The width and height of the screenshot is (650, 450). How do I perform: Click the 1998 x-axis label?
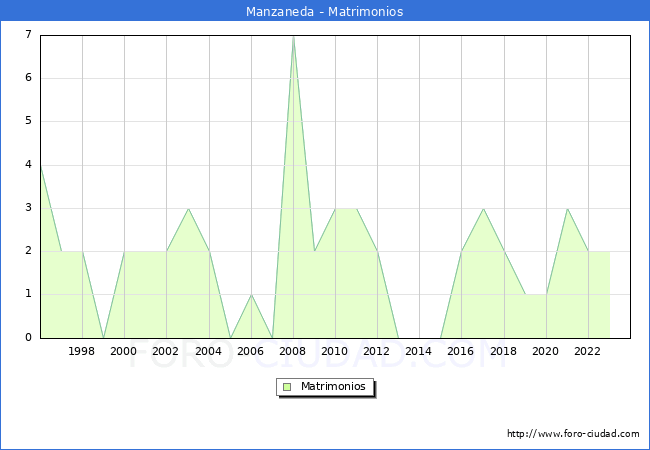pos(82,351)
